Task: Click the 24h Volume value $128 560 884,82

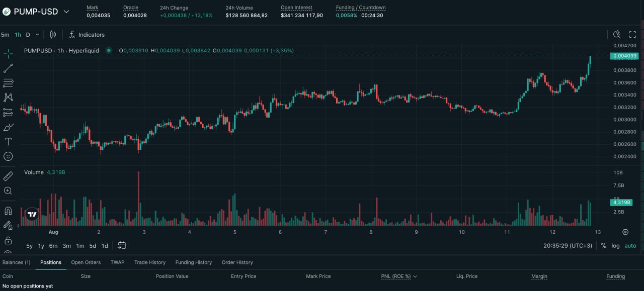Action: point(247,16)
